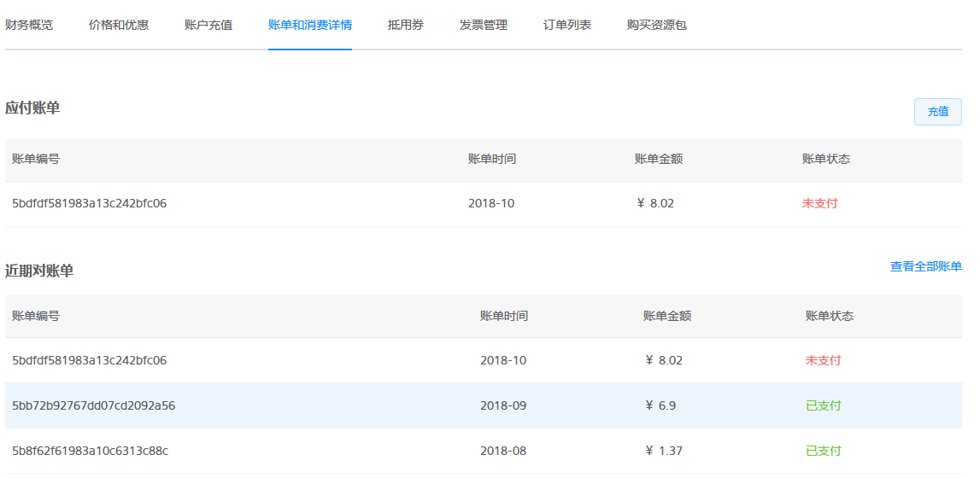The height and width of the screenshot is (478, 980).
Task: Click 未支付 status in 应付账单 table
Action: click(x=819, y=203)
